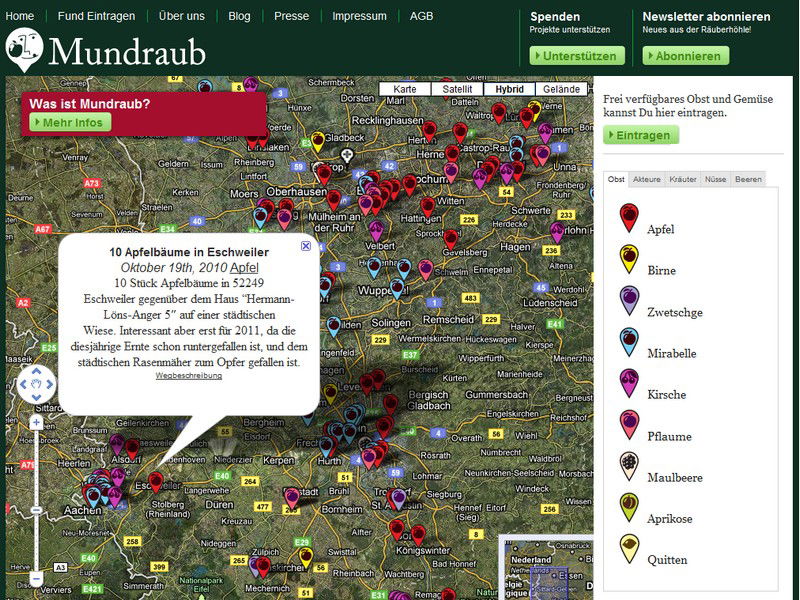This screenshot has height=600, width=800.
Task: Zoom in with the map plus button
Action: [36, 423]
